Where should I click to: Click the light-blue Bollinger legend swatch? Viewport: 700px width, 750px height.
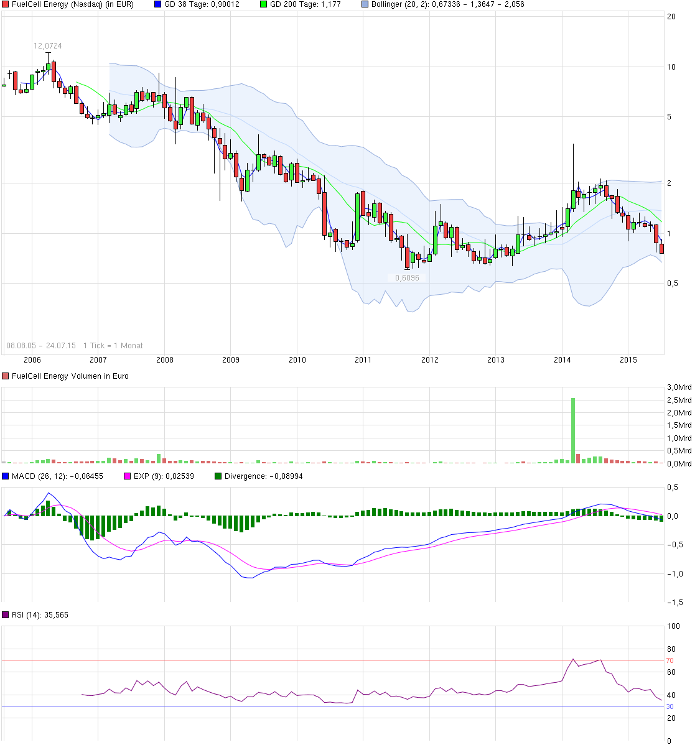point(365,4)
